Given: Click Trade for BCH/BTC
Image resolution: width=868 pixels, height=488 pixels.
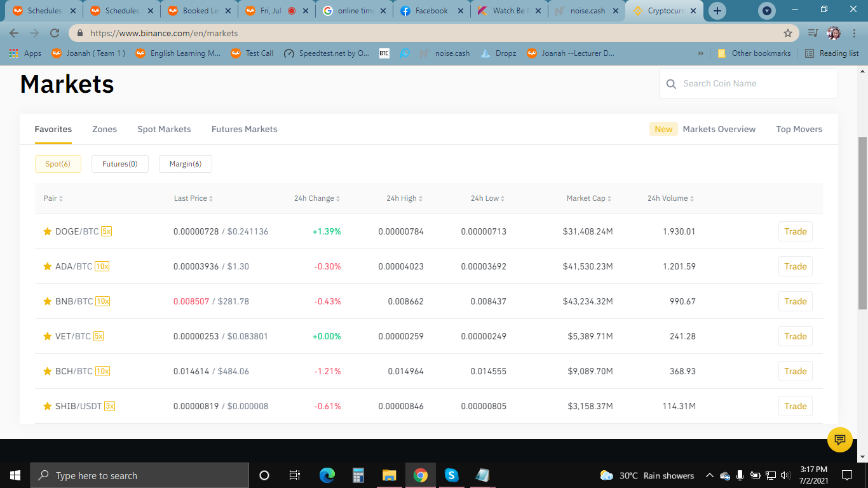Looking at the screenshot, I should coord(796,371).
